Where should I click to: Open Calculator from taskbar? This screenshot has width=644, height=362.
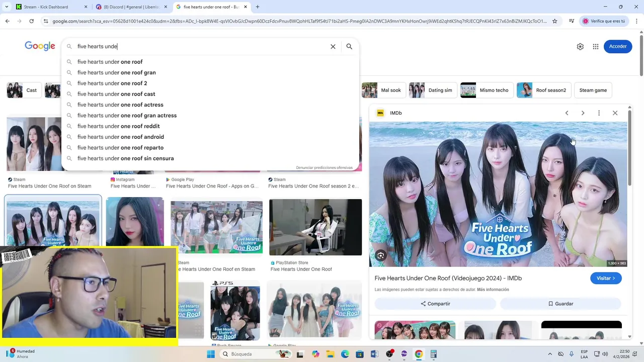[434, 354]
